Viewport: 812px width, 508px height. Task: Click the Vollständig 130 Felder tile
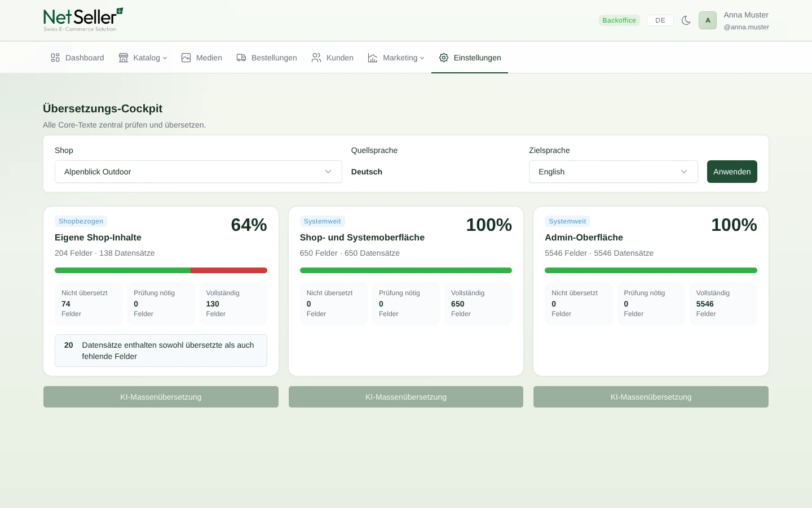(233, 304)
